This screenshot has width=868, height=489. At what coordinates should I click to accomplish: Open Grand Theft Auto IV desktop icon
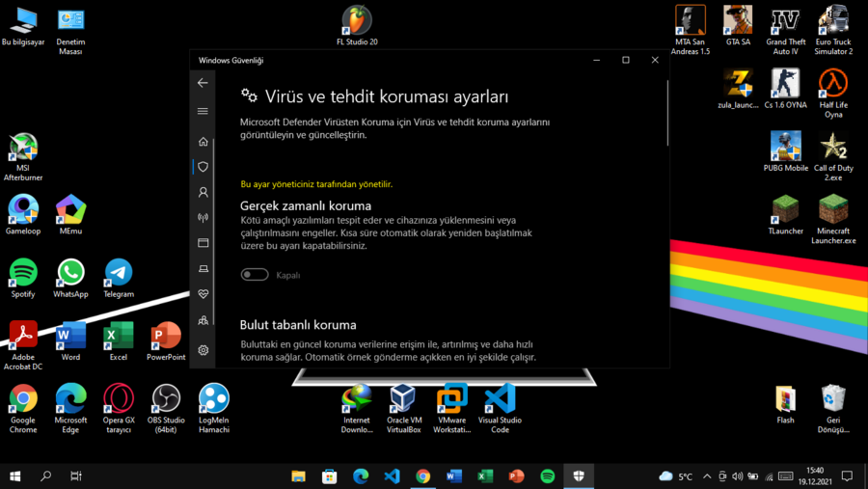tap(785, 31)
